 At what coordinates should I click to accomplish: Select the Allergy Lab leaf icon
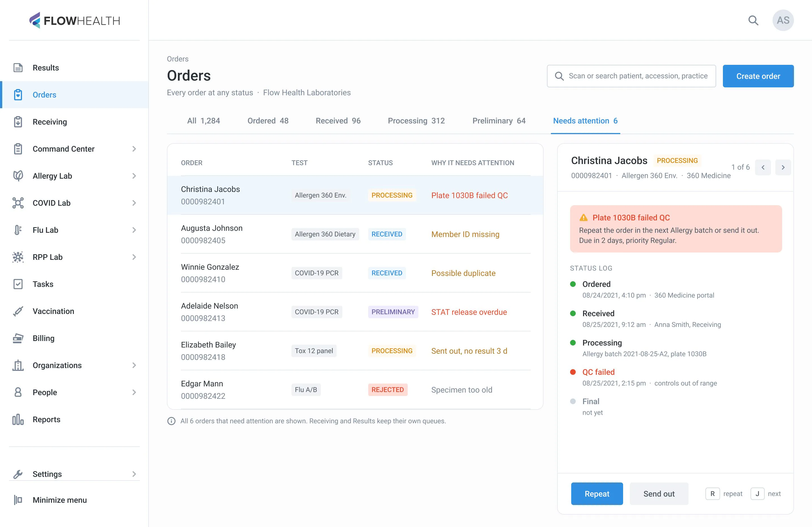(18, 176)
